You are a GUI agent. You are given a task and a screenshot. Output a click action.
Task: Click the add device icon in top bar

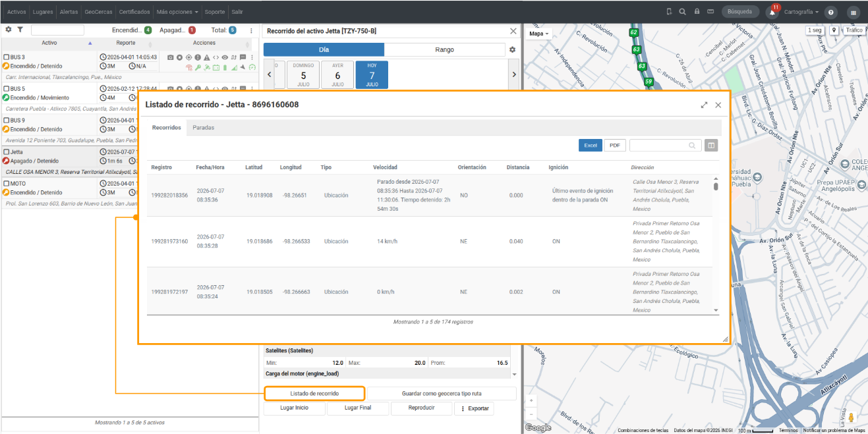click(x=669, y=12)
